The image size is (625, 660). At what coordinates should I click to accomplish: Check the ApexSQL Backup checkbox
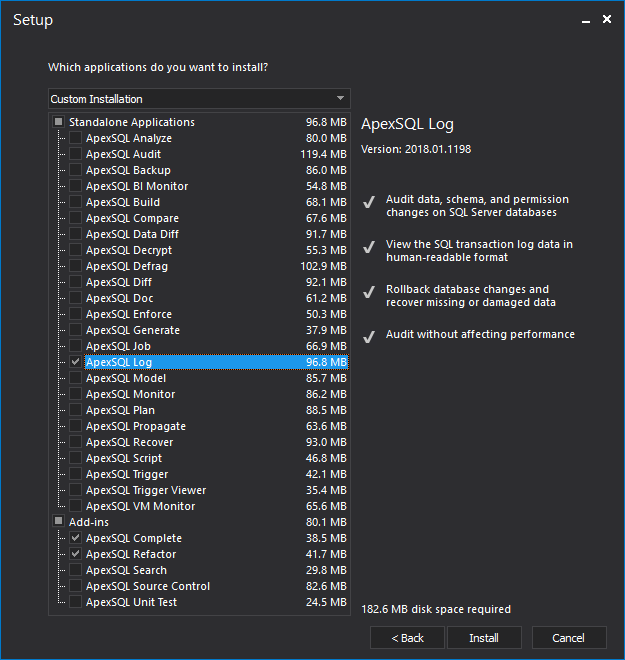75,170
